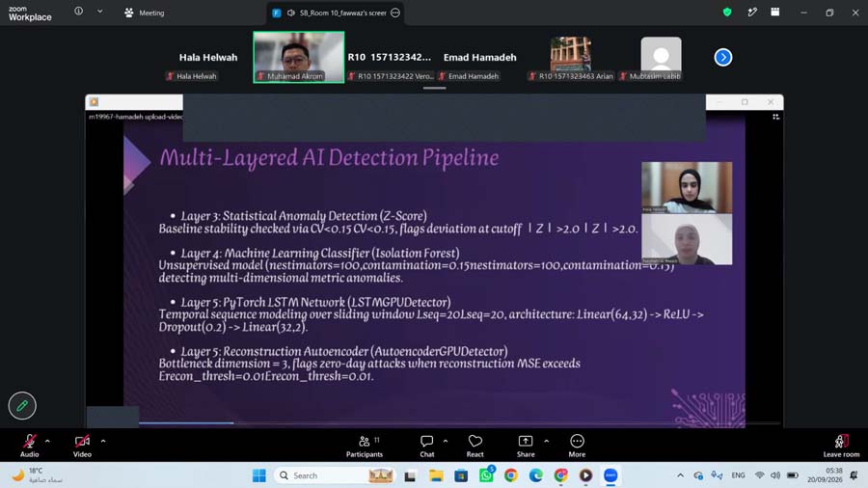Open the Chrome icon beside Edge
The width and height of the screenshot is (868, 488).
560,475
